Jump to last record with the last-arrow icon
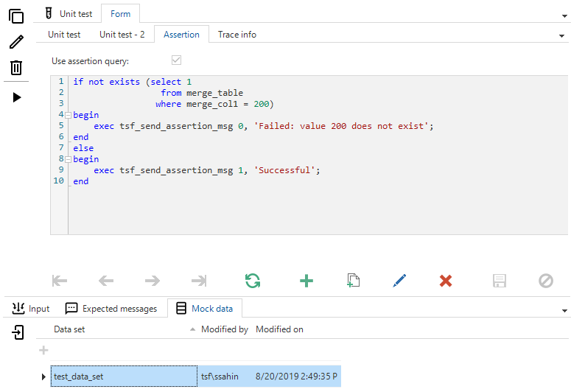Viewport: 571px width, 392px height. tap(199, 281)
